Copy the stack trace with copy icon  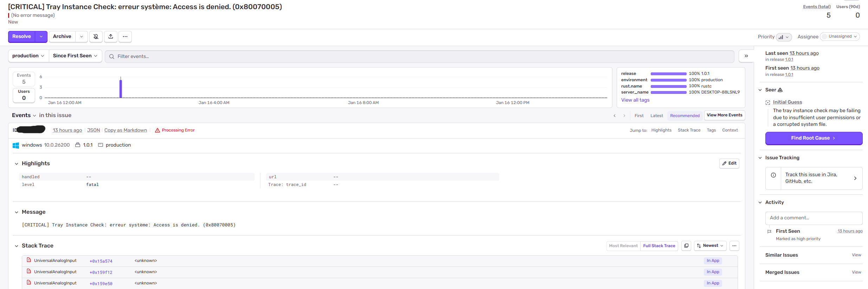coord(686,246)
